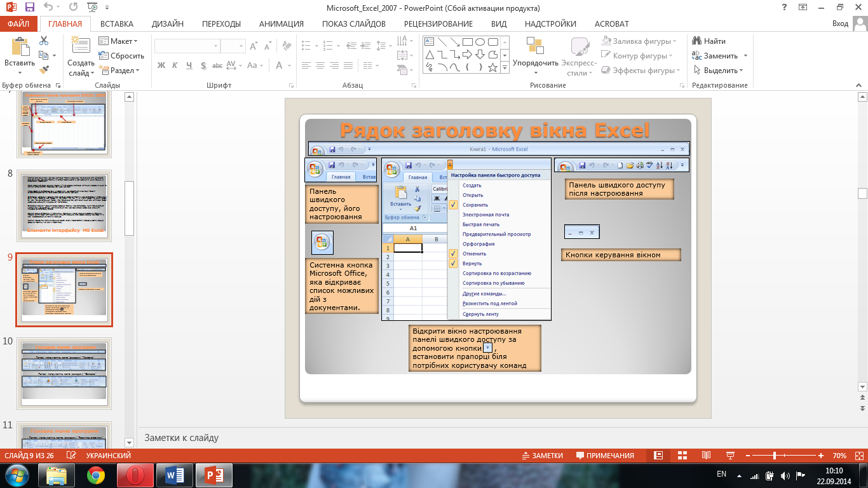Click zoom in plus button
The image size is (868, 488).
pos(822,456)
